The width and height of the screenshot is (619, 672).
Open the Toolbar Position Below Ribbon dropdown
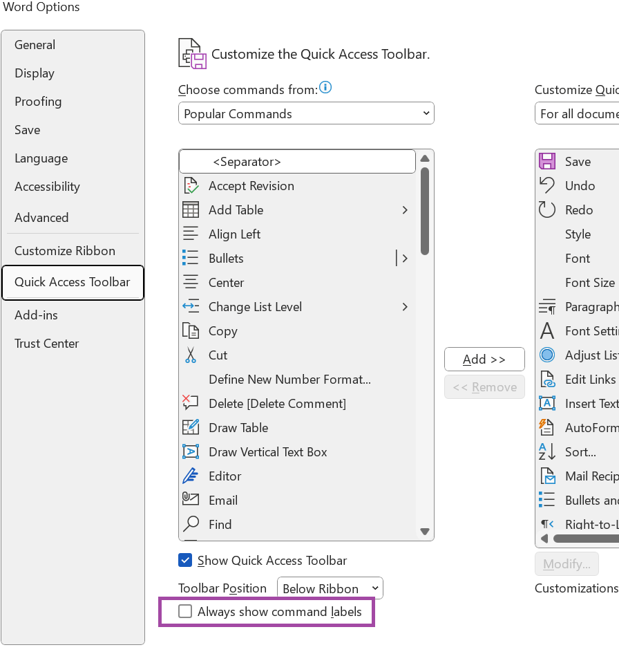[x=330, y=588]
